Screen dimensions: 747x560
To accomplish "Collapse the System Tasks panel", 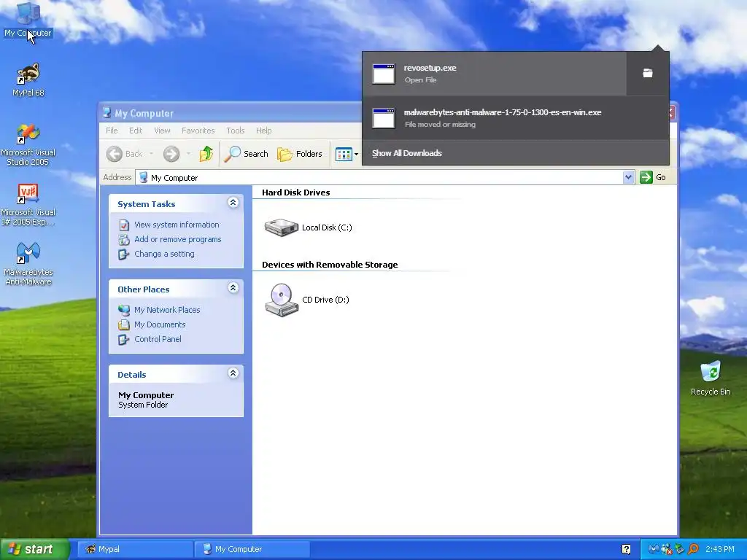I will tap(233, 203).
